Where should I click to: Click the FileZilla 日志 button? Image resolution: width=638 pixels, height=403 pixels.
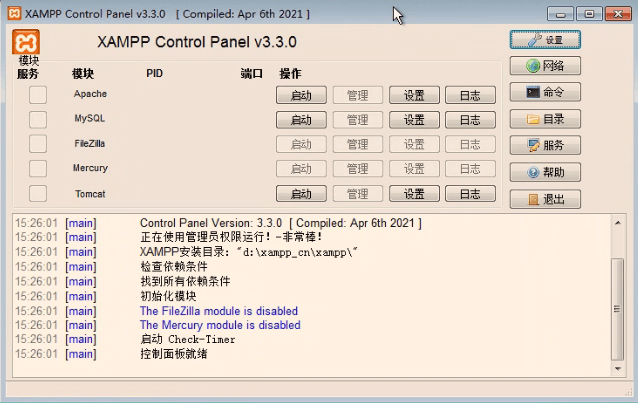[470, 145]
